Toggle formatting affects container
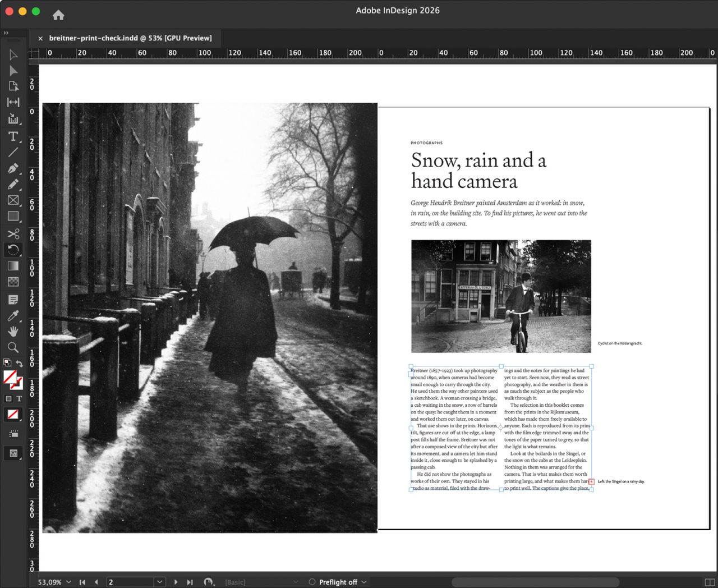Viewport: 718px width, 588px height. (8, 398)
